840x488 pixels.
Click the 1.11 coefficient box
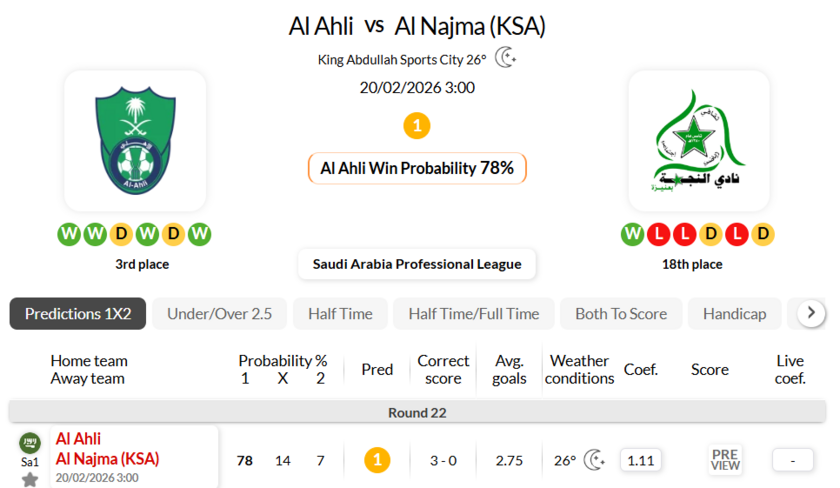[x=640, y=460]
